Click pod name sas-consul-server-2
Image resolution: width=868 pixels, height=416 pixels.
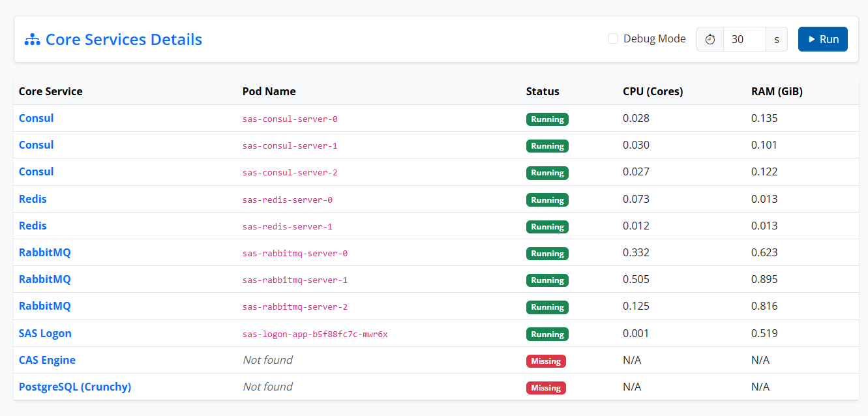point(290,172)
